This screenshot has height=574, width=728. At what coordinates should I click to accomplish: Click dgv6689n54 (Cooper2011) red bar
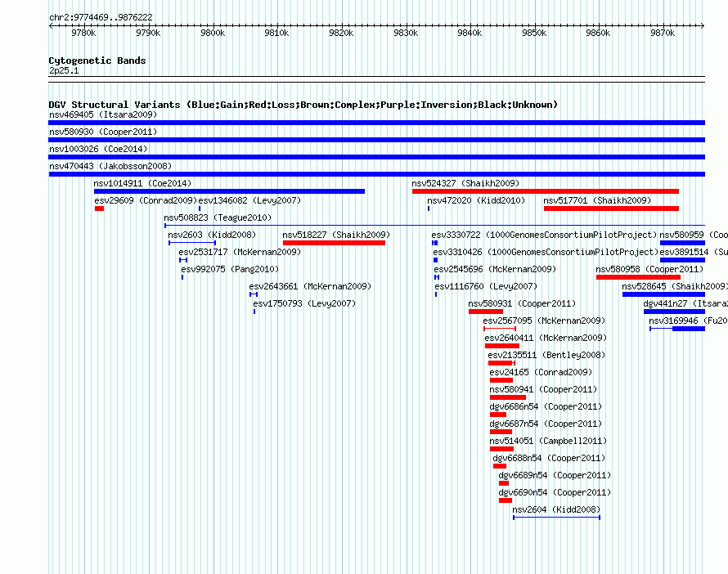[504, 483]
